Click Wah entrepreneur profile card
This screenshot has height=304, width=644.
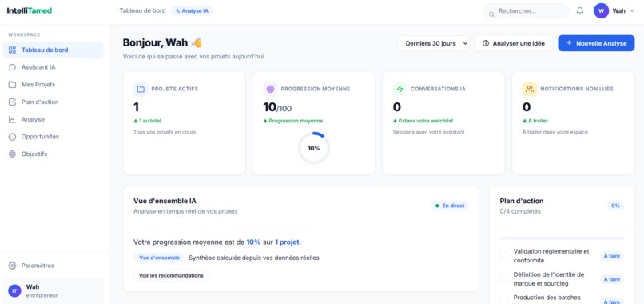(54, 291)
